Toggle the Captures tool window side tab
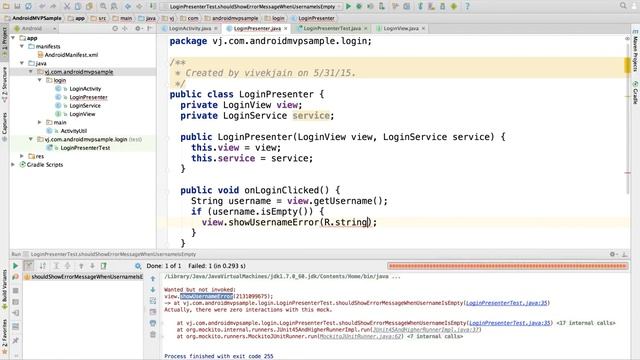 coord(4,127)
